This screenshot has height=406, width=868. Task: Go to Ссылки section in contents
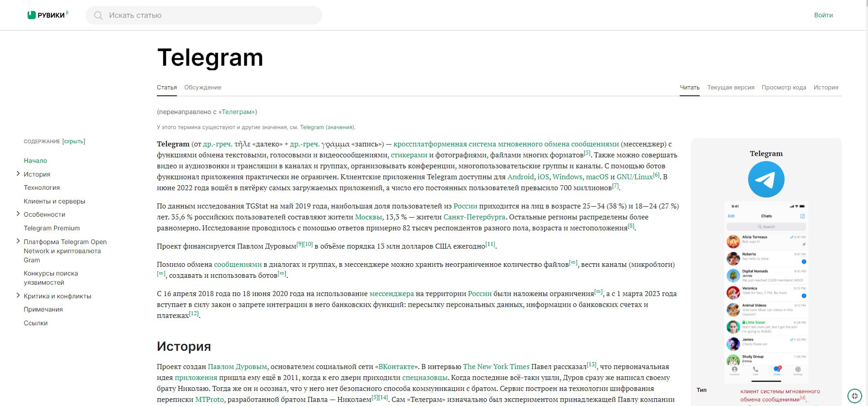[x=36, y=323]
